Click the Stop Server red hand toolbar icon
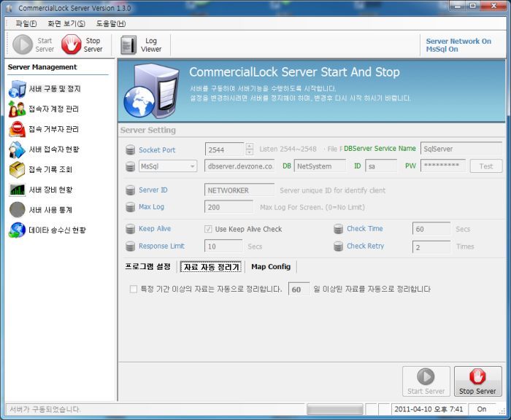511x420 pixels. 71,44
